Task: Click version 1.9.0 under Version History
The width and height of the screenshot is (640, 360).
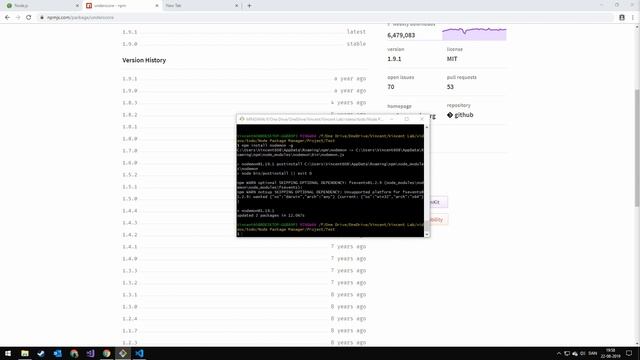Action: (130, 91)
